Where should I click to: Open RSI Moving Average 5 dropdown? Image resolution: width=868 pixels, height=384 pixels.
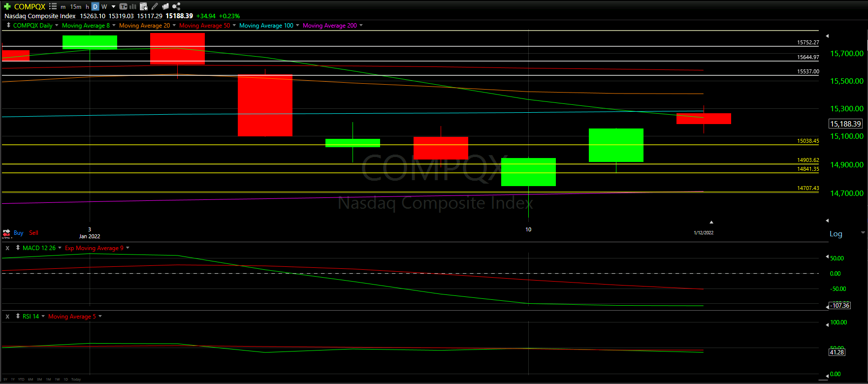pyautogui.click(x=100, y=316)
